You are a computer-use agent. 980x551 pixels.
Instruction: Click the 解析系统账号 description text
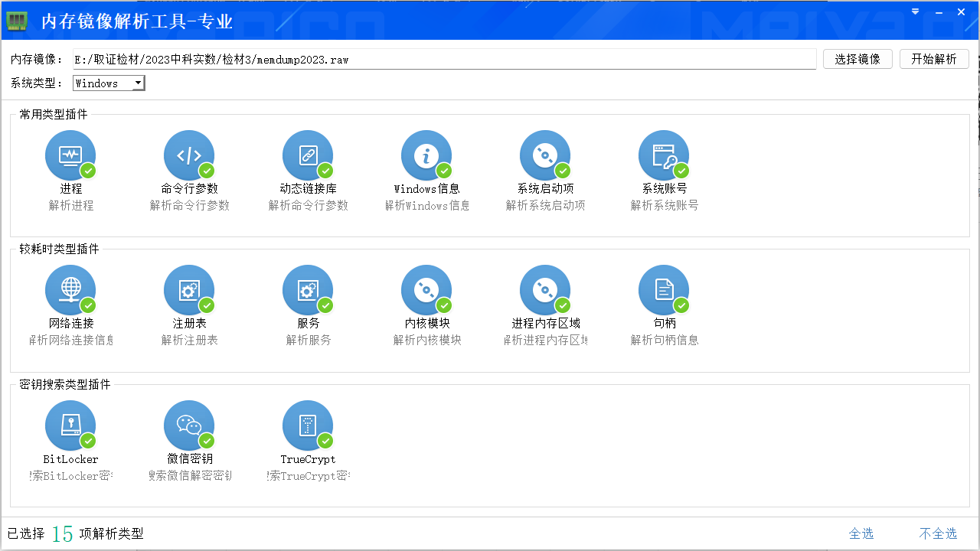[x=665, y=205]
